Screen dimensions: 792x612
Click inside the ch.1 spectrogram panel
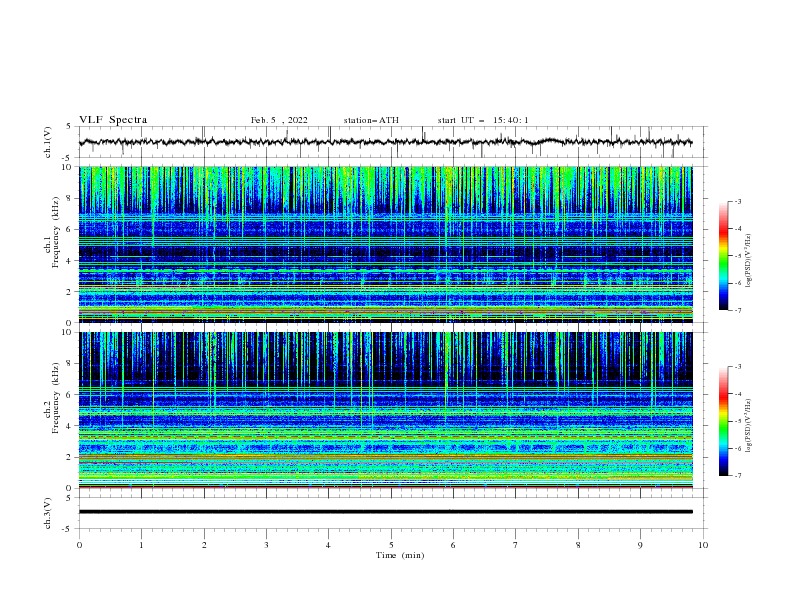tap(385, 244)
